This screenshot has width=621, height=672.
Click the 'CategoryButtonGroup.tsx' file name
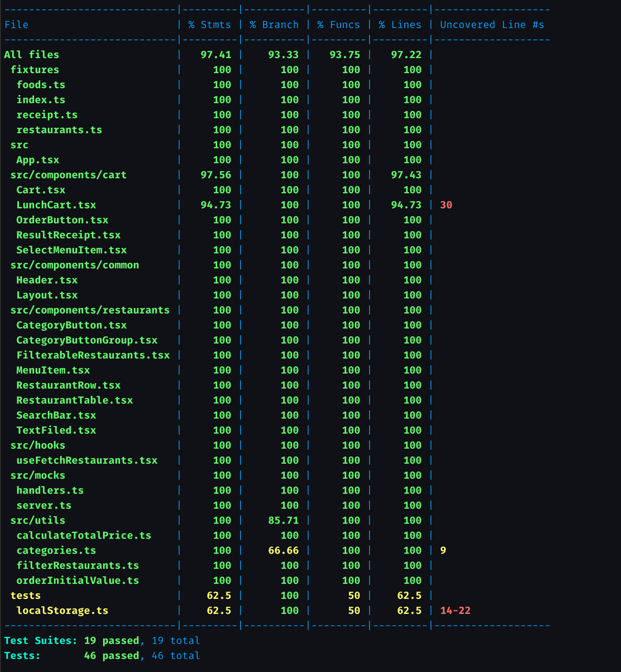(x=87, y=340)
